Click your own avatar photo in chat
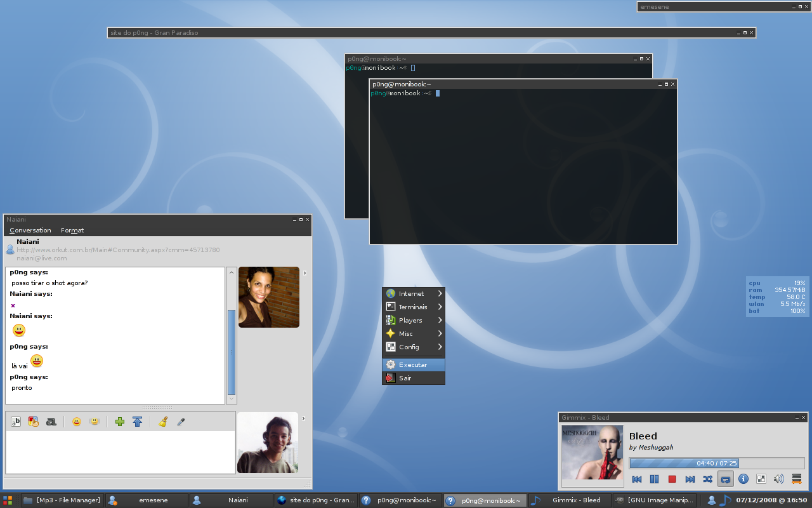The width and height of the screenshot is (812, 508). [x=268, y=443]
